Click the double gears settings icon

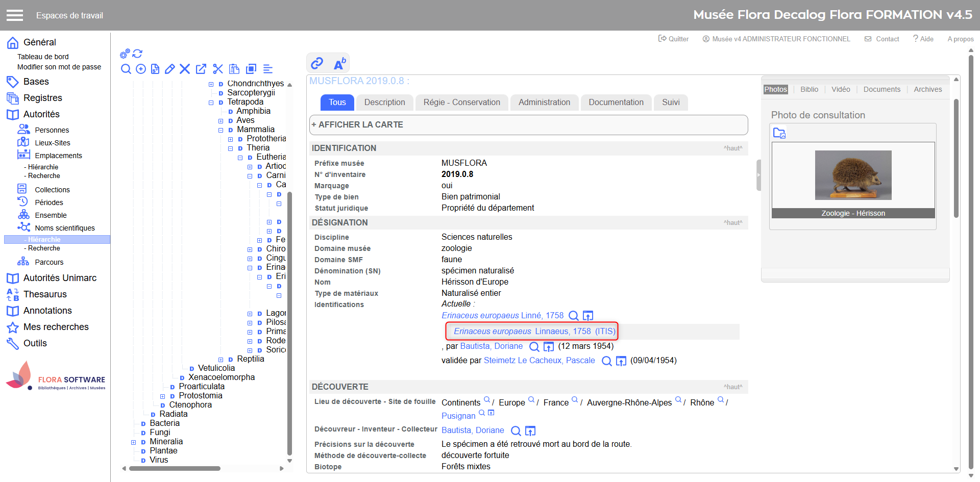point(125,54)
